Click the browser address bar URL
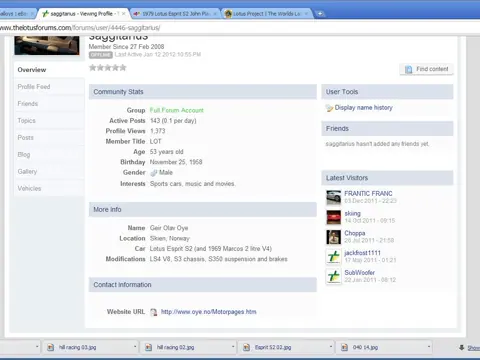480x360 pixels. click(80, 28)
